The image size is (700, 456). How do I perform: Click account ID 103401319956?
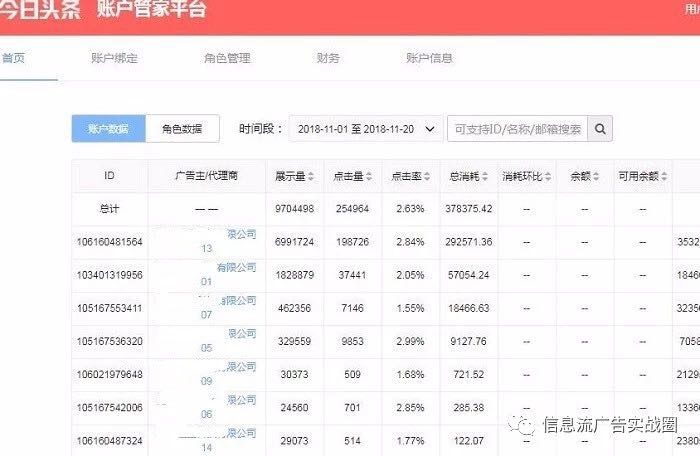pos(109,275)
